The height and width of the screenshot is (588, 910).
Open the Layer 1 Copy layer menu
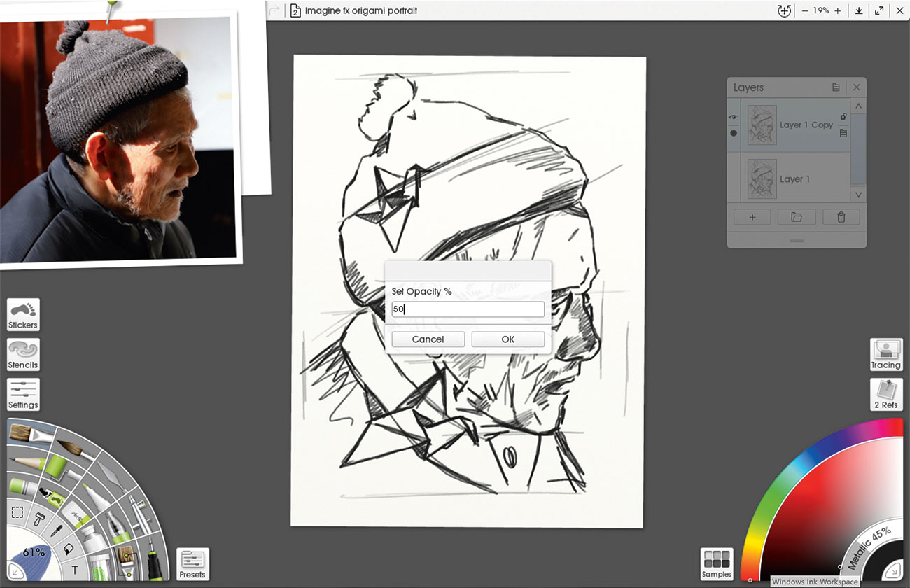843,132
